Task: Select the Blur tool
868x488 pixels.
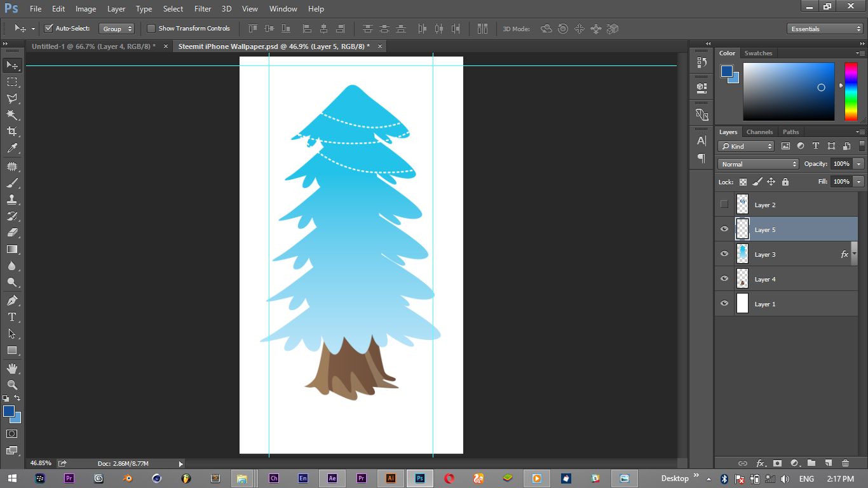Action: (12, 266)
